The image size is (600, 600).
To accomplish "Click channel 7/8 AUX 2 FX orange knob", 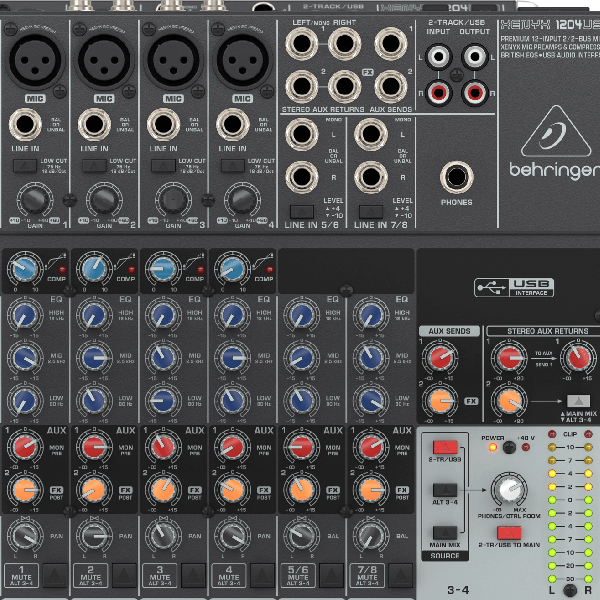I will tap(371, 490).
